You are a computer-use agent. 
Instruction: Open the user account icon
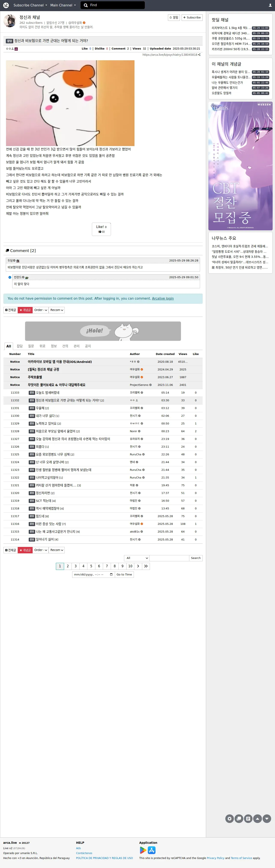(x=270, y=5)
